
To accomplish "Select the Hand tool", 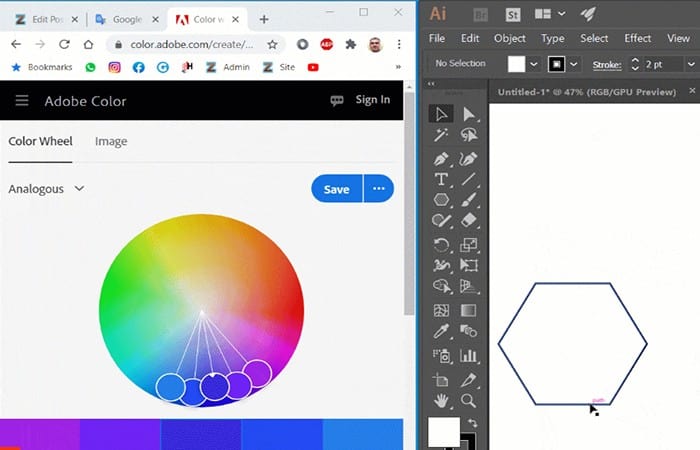I will click(x=441, y=400).
